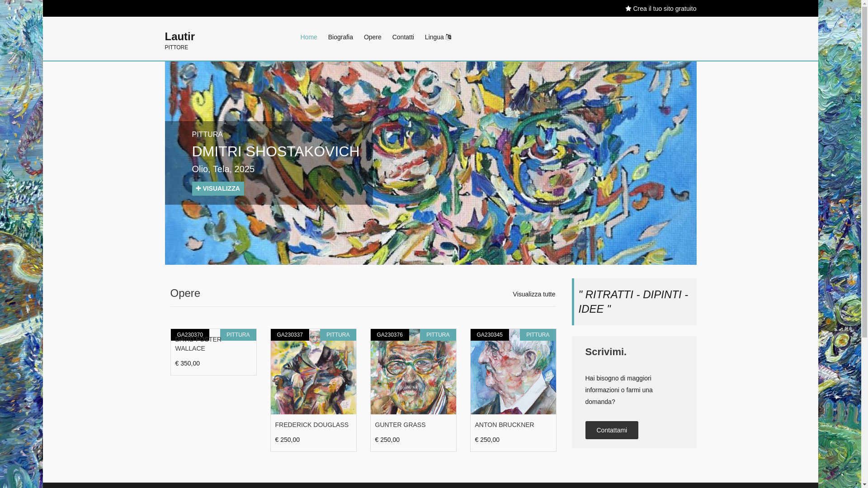
Task: Open Anton Bruckner painting thumbnail
Action: coord(513,371)
